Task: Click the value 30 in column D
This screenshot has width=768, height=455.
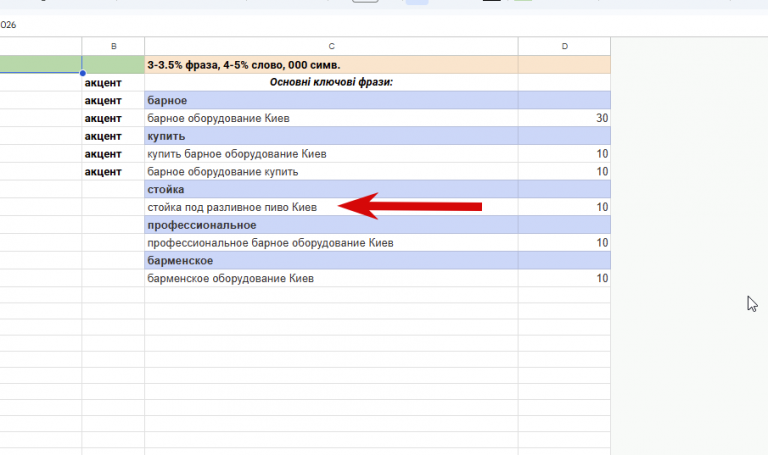Action: coord(564,118)
